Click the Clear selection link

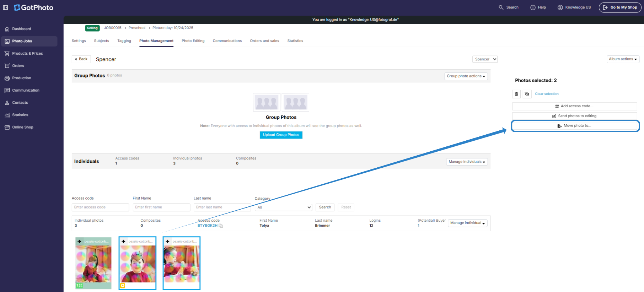click(x=547, y=94)
